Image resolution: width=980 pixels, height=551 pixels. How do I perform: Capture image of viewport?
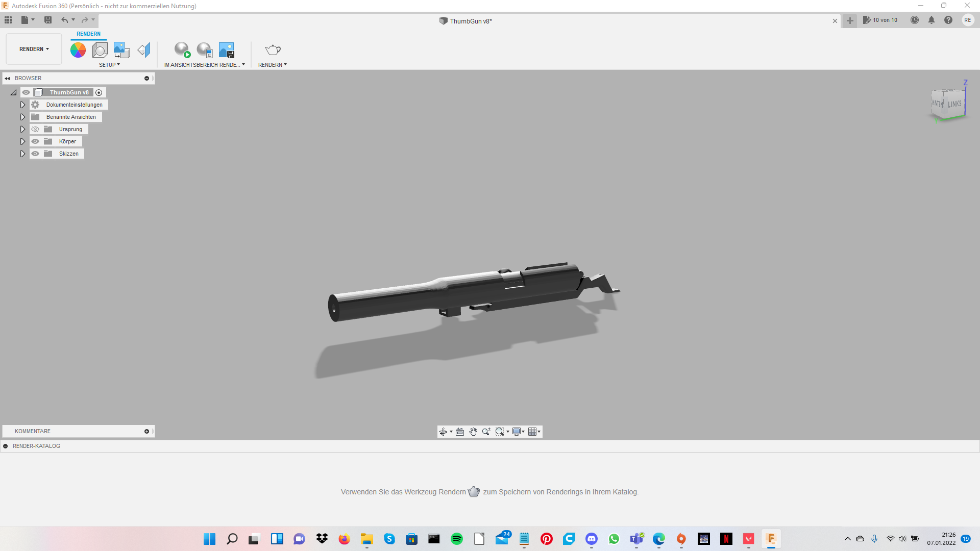tap(227, 49)
